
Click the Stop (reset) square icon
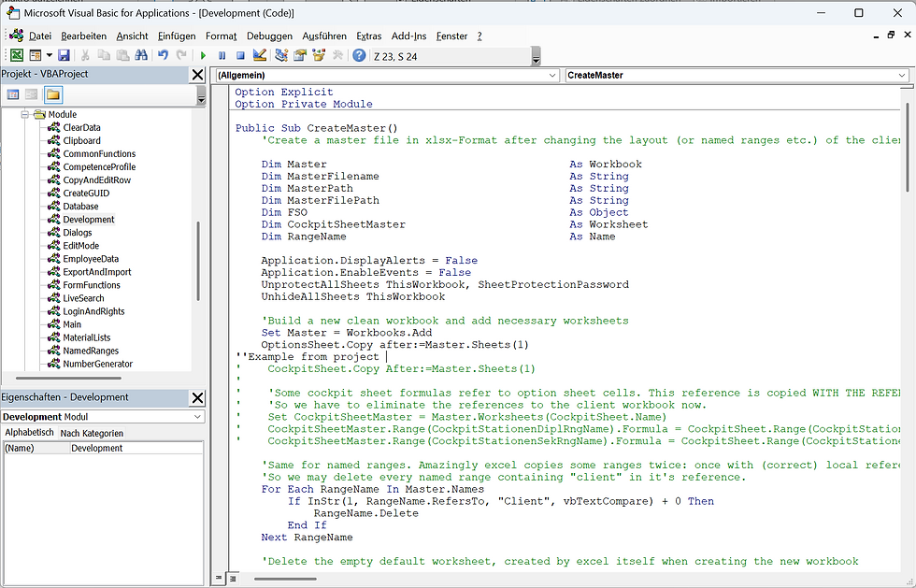[x=240, y=55]
